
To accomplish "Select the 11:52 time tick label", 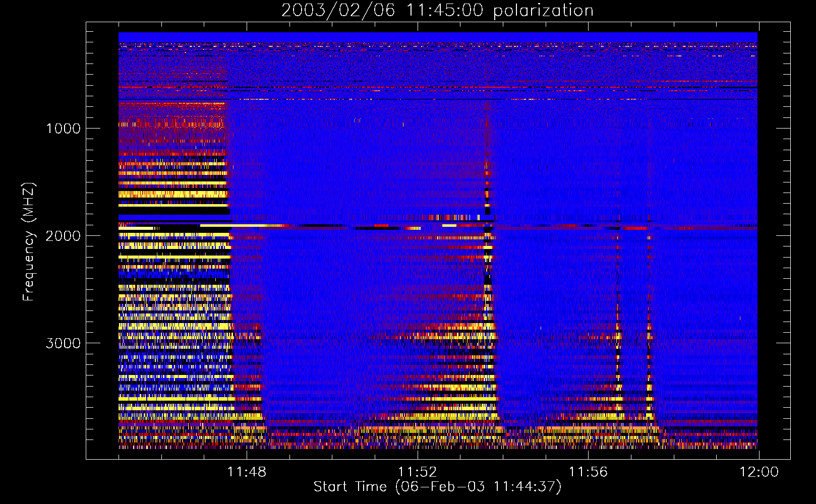I will 417,472.
